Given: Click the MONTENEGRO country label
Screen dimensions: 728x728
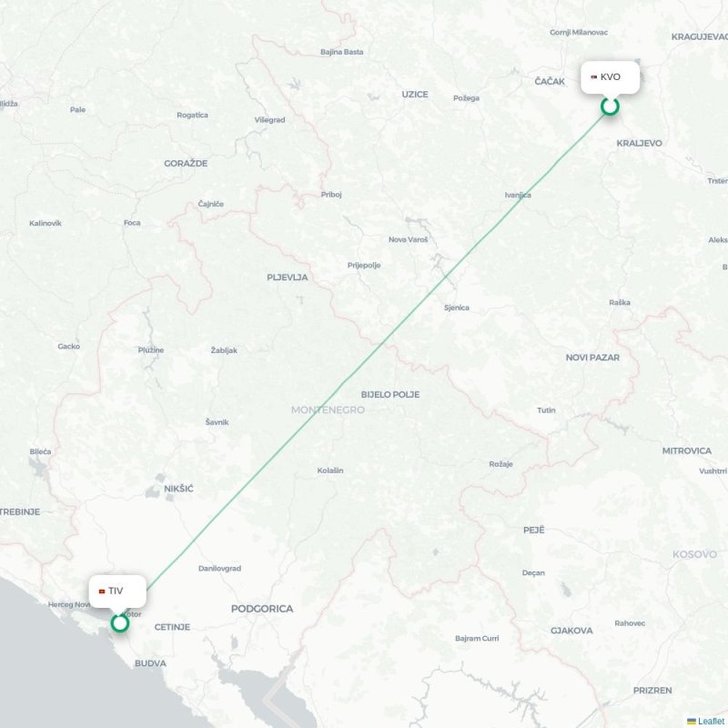Looking at the screenshot, I should tap(328, 410).
